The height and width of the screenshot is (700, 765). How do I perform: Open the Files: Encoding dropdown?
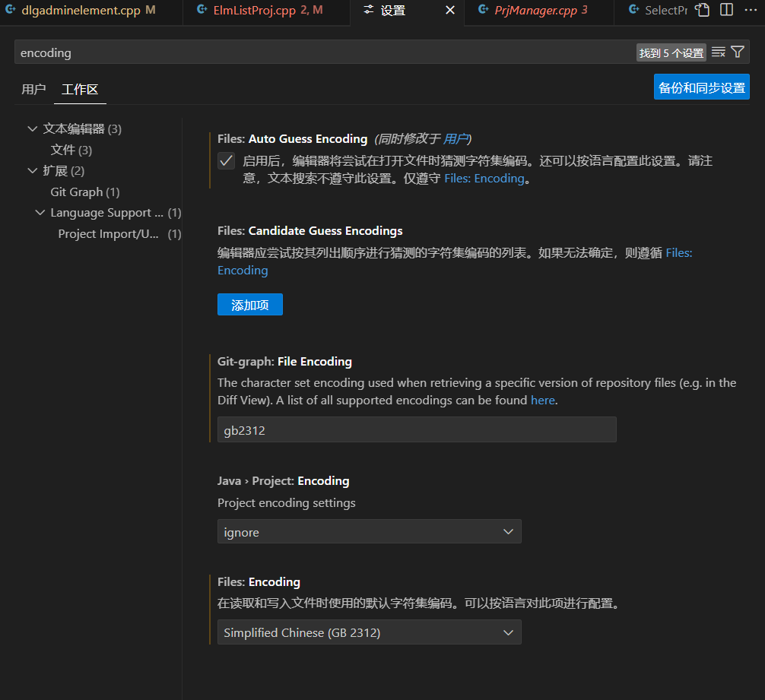(x=369, y=632)
